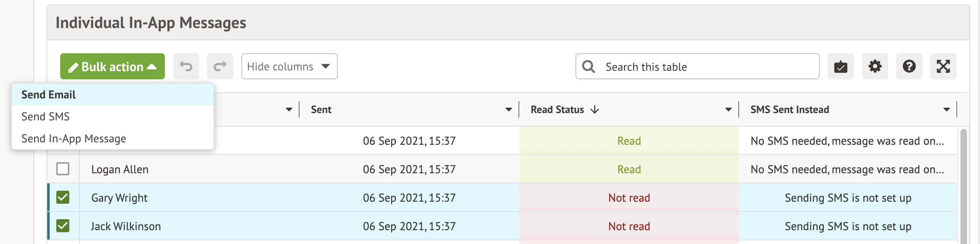Select Send Email from the menu

[48, 95]
